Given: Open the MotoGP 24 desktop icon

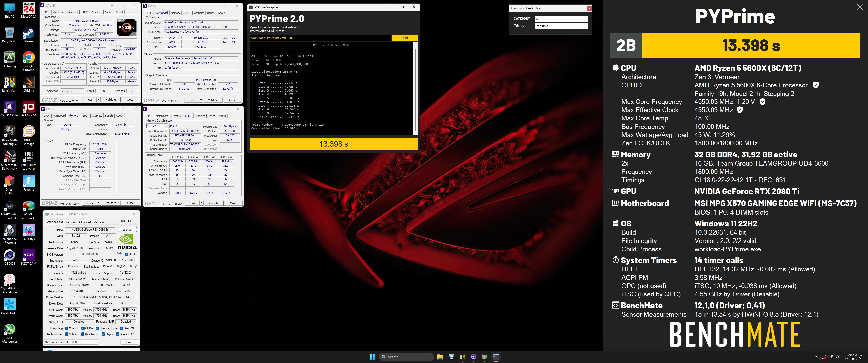Looking at the screenshot, I should [x=29, y=10].
